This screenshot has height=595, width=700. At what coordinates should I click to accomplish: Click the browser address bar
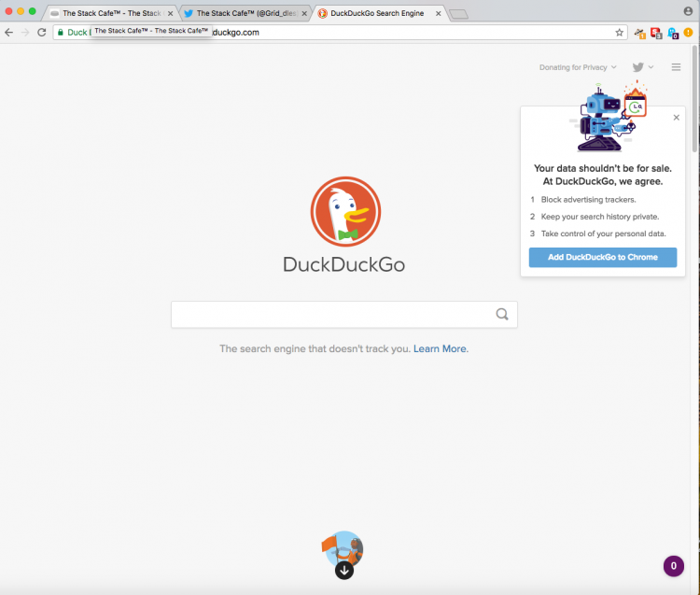pos(340,32)
